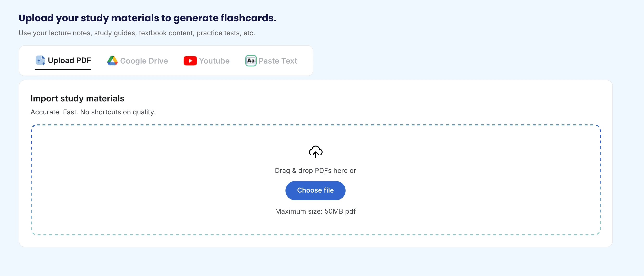
Task: Click the Paste Text 'Aa' icon
Action: 251,61
